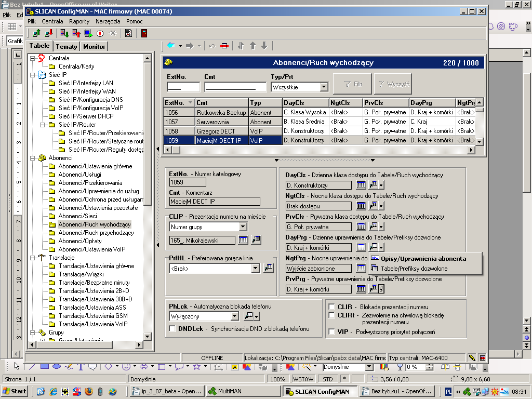Open the PrfHL <Brak> dropdown
Image resolution: width=532 pixels, height=399 pixels.
(256, 269)
